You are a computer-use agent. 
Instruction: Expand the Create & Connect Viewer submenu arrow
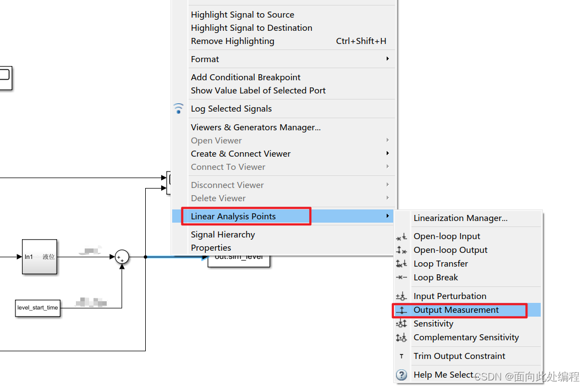[388, 153]
